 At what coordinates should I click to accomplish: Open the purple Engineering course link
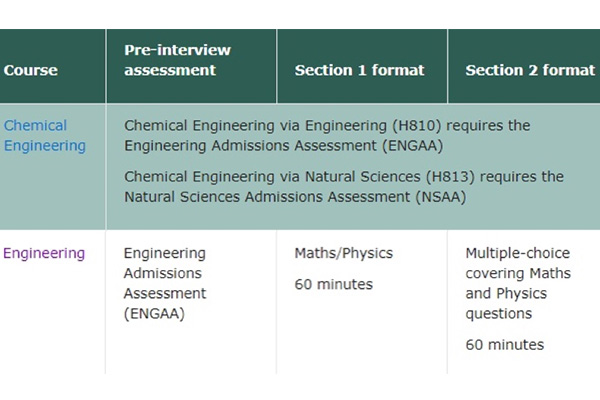[44, 253]
